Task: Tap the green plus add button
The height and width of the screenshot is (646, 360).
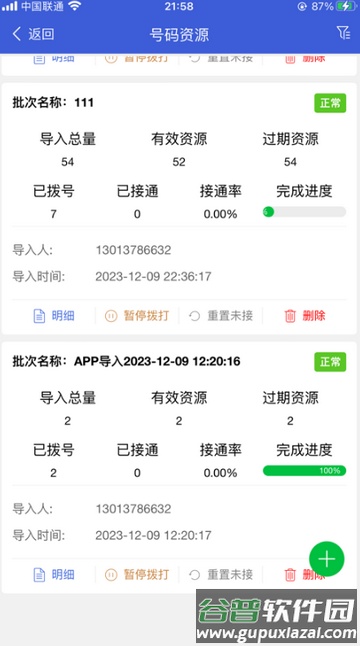Action: coord(327,559)
